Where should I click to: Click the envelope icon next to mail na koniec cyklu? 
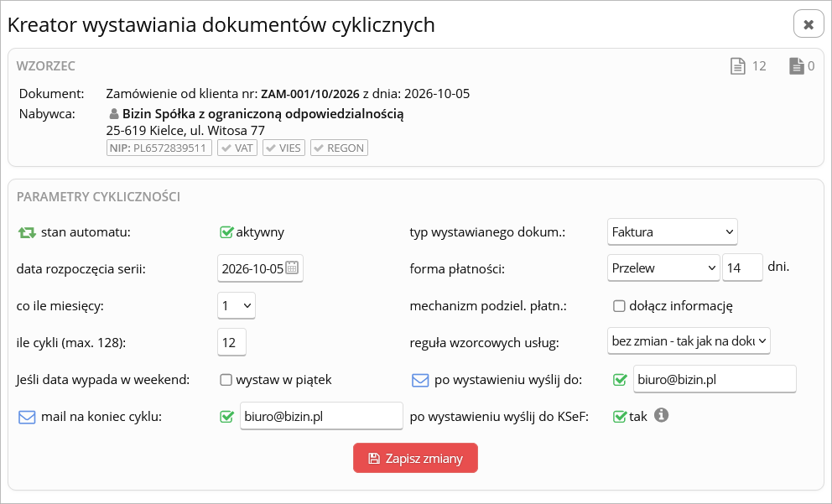click(x=27, y=417)
